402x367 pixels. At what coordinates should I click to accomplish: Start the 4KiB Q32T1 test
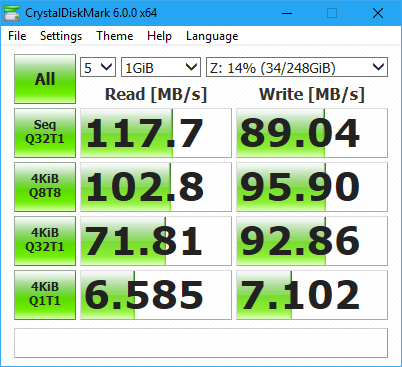(x=45, y=241)
